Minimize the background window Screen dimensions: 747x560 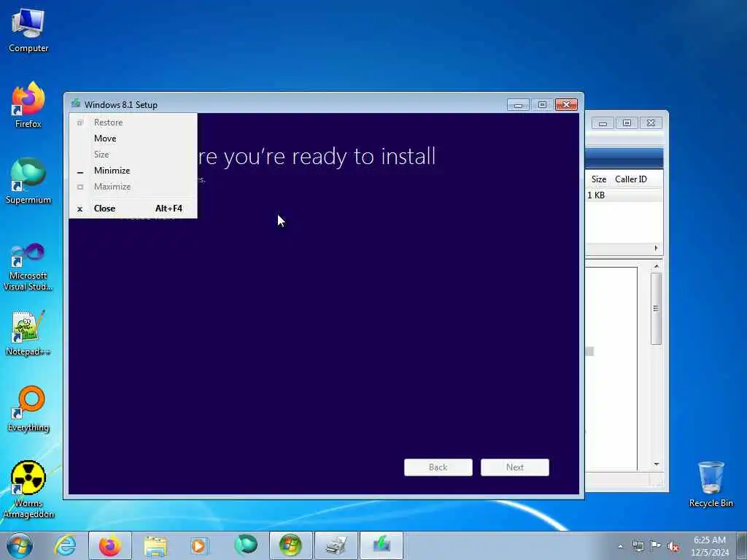[603, 123]
